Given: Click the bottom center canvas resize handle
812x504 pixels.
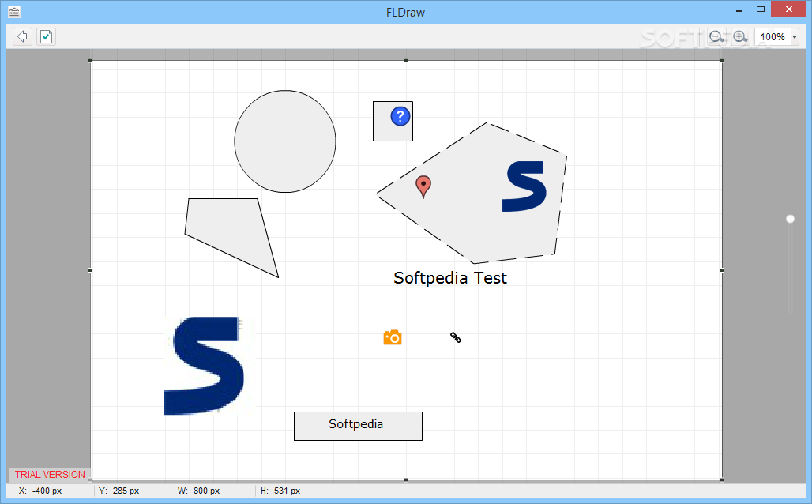Looking at the screenshot, I should 406,480.
